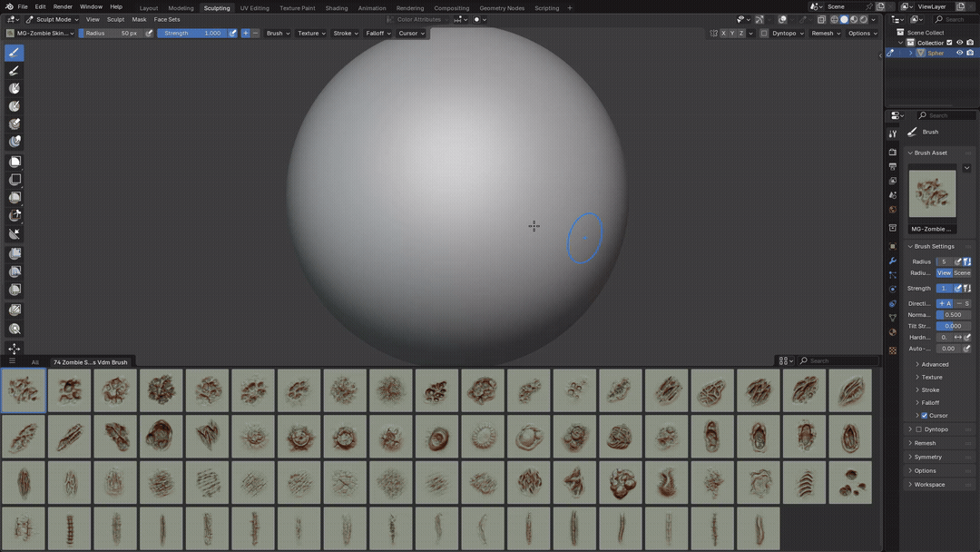Pin the Scene in the top bar
The image size is (980, 552).
[x=868, y=7]
